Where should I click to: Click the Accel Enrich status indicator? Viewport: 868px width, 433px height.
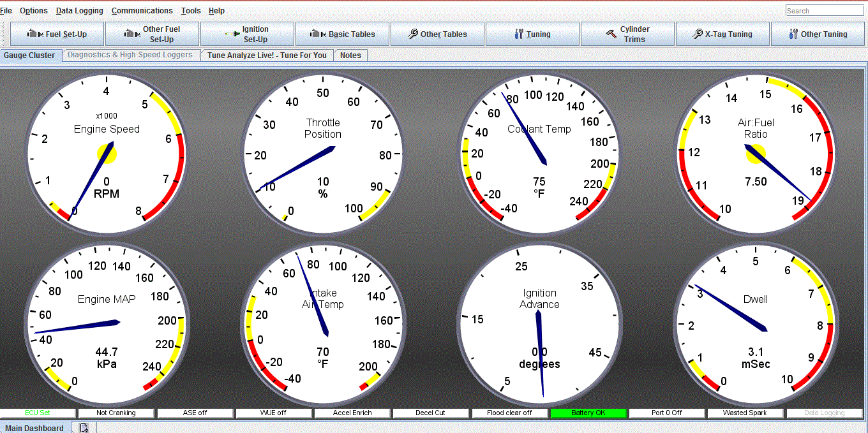click(x=352, y=413)
